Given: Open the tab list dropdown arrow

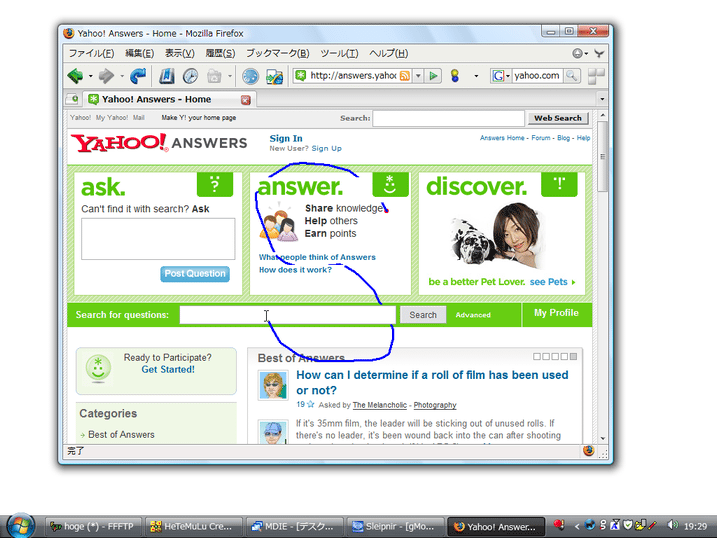Looking at the screenshot, I should 602,99.
